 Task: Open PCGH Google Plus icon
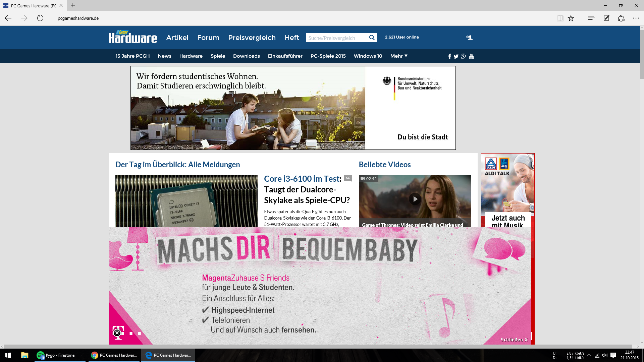(x=464, y=56)
